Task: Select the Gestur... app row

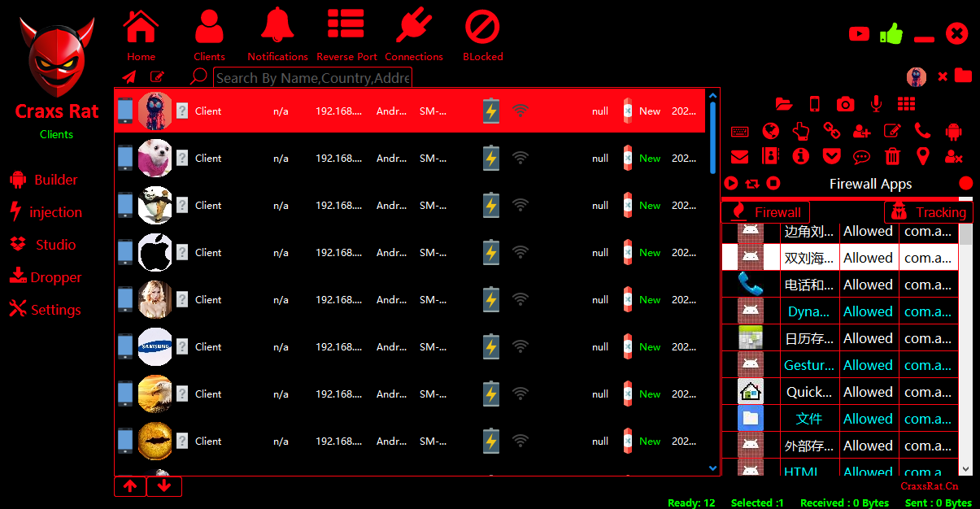Action: point(840,365)
